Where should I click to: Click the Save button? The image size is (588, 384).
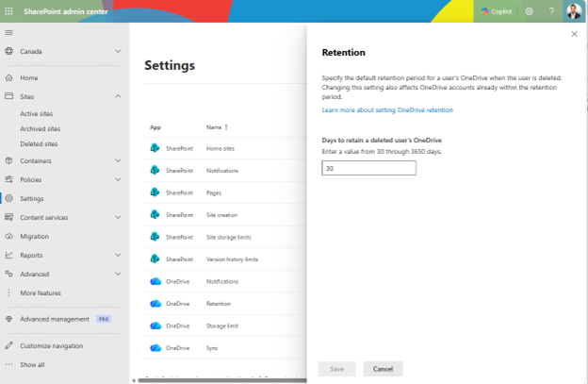336,369
